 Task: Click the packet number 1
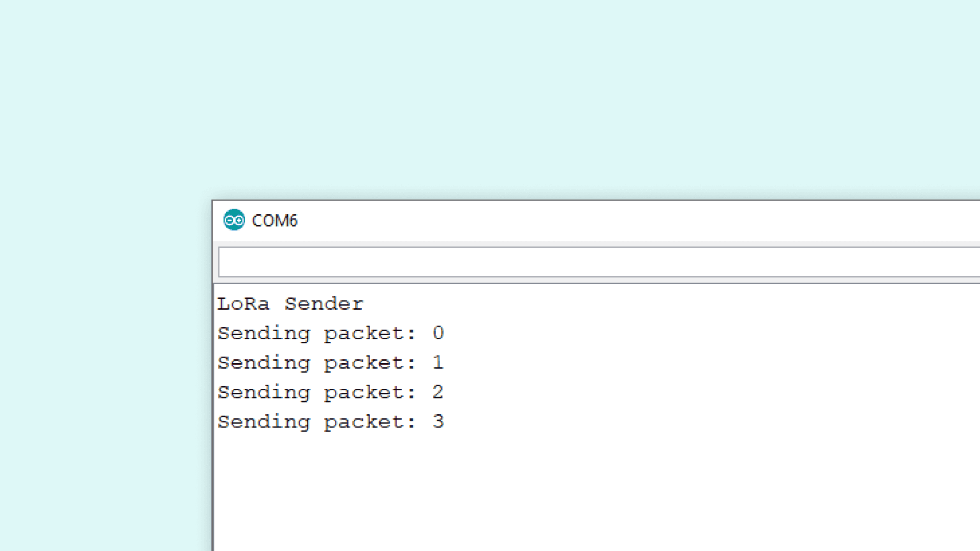(x=438, y=363)
